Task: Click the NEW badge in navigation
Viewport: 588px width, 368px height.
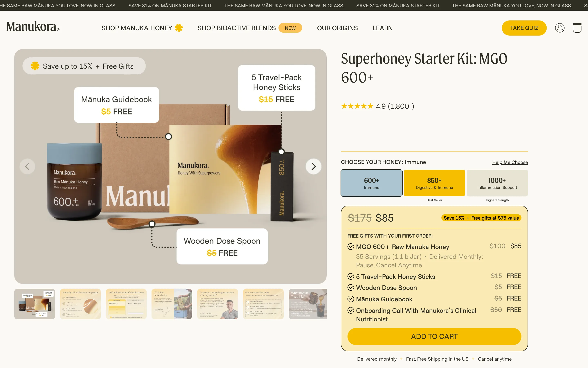Action: click(290, 28)
